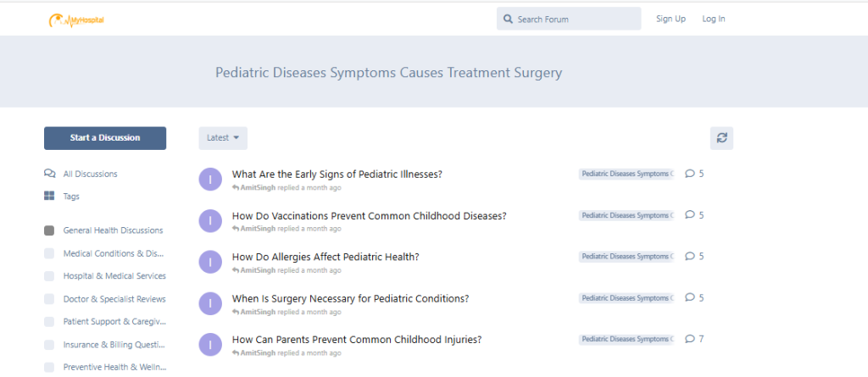
Task: Click into the Search Forum field
Action: coord(569,19)
